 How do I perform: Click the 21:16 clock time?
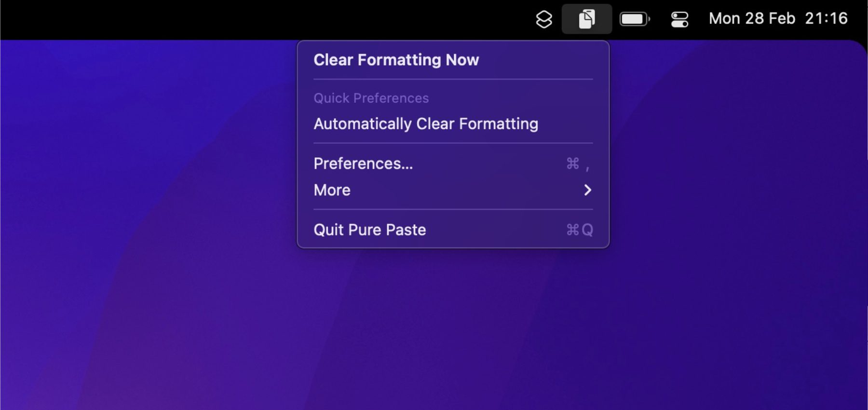[826, 18]
